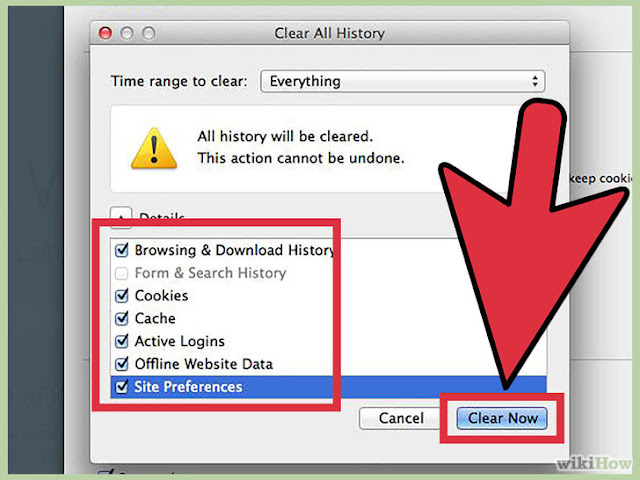640x480 pixels.
Task: Click the Everything dropdown stepper arrows
Action: (535, 81)
